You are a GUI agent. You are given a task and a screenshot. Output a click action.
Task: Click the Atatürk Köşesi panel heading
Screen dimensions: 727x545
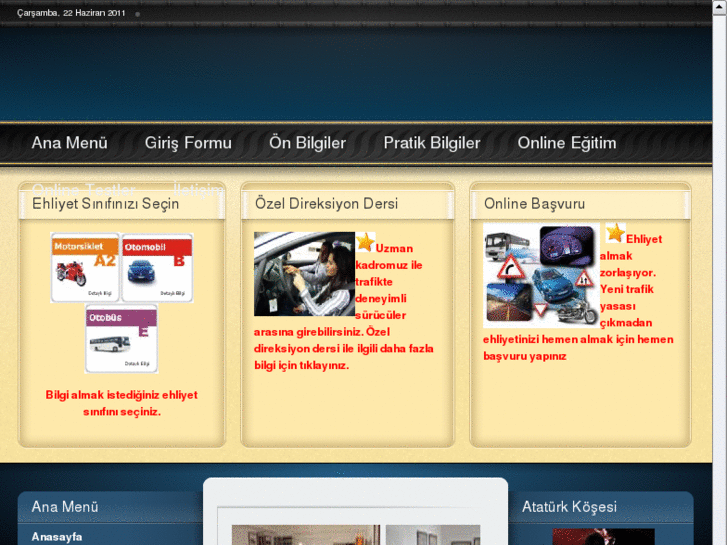coord(569,507)
